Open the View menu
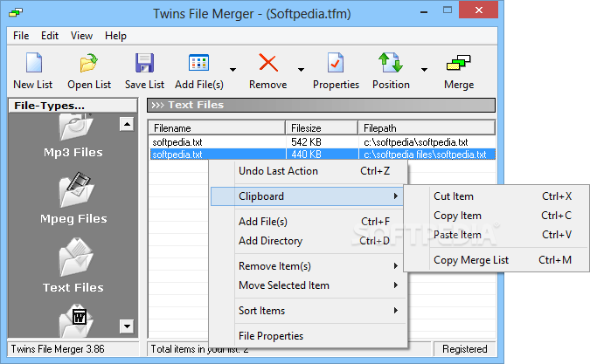 click(x=81, y=36)
